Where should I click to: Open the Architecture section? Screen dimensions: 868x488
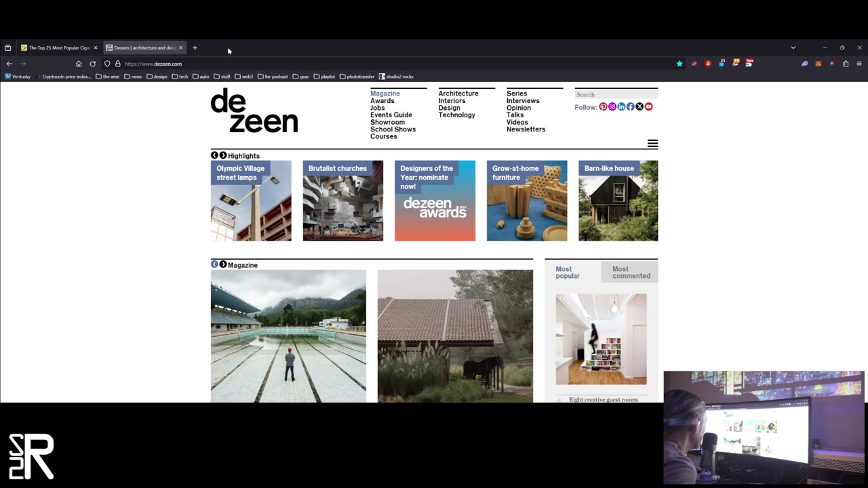pos(458,94)
